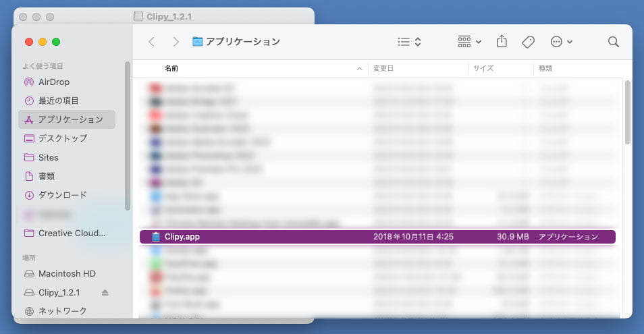Screen dimensions: 644x334
Task: Select Macintosh HD in sidebar
Action: click(x=67, y=274)
